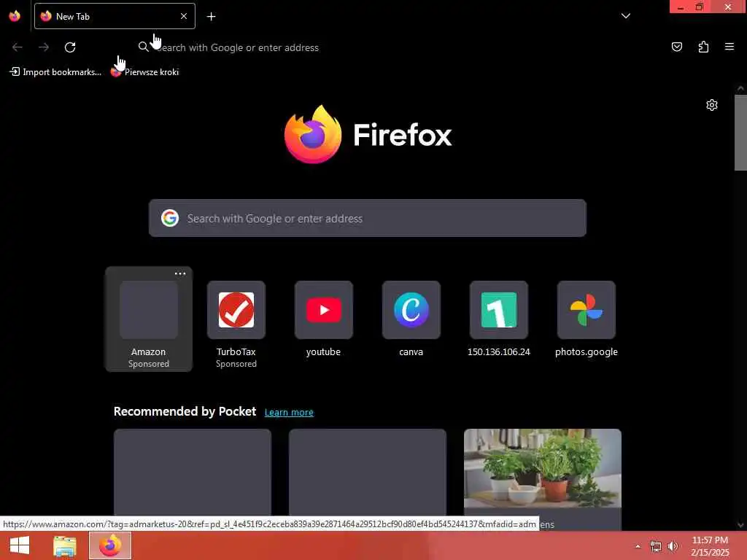Screen dimensions: 747x560
Task: Go back using the back arrow
Action: [18, 47]
